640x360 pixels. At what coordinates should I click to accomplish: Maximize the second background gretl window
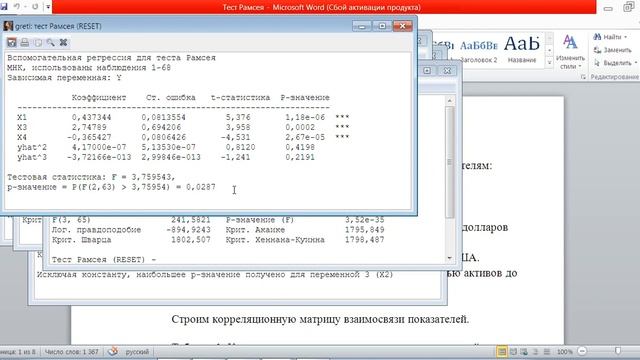coord(427,71)
